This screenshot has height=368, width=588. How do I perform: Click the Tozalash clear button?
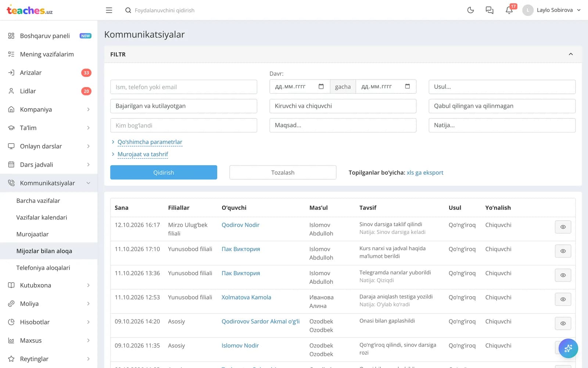[283, 172]
